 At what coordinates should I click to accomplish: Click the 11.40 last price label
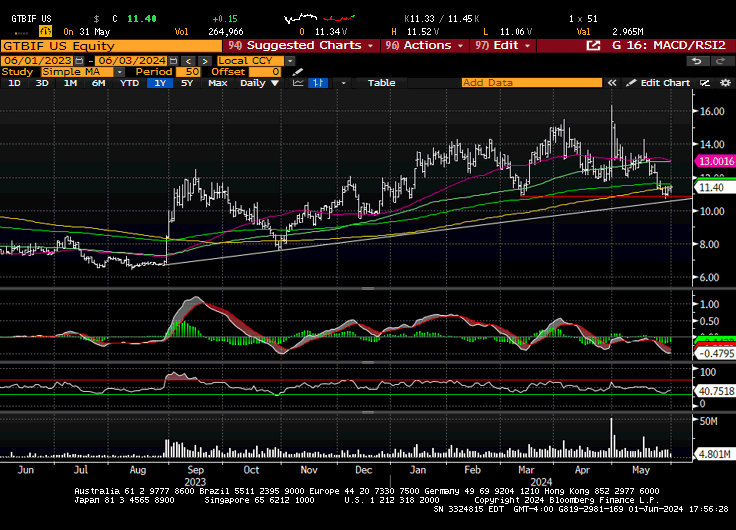tap(715, 188)
